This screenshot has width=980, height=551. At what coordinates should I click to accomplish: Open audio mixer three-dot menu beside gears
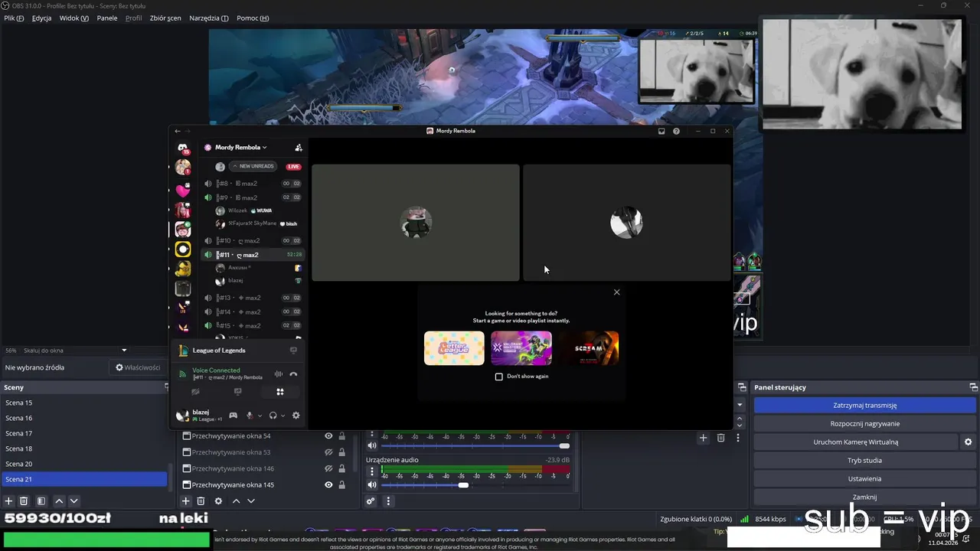click(388, 501)
